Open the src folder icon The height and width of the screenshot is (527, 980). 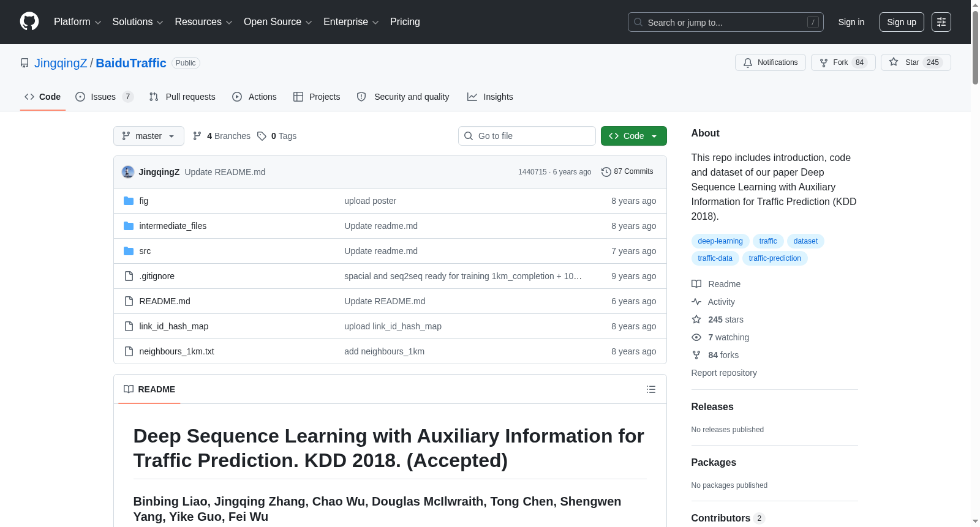click(129, 251)
